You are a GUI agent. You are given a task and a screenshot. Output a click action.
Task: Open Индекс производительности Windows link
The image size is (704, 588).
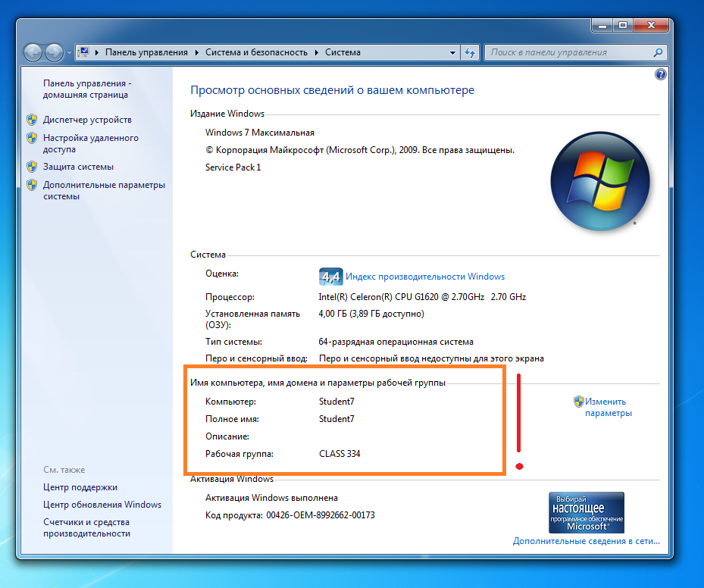click(x=424, y=277)
